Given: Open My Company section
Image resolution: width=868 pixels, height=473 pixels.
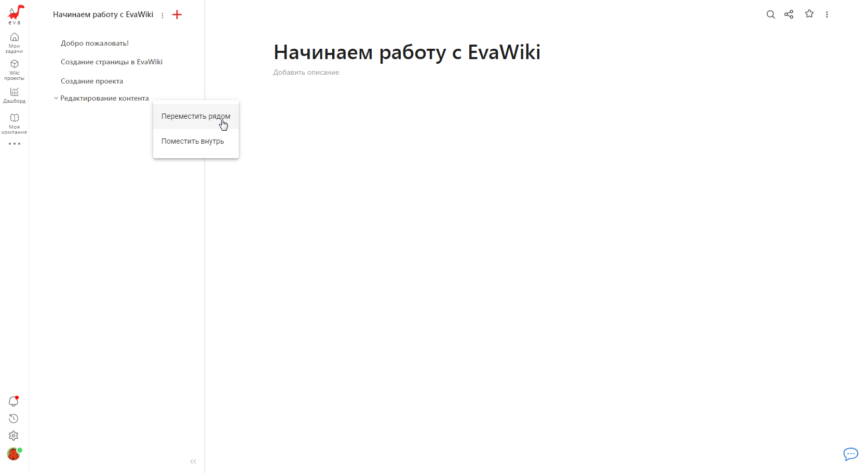Looking at the screenshot, I should [15, 123].
